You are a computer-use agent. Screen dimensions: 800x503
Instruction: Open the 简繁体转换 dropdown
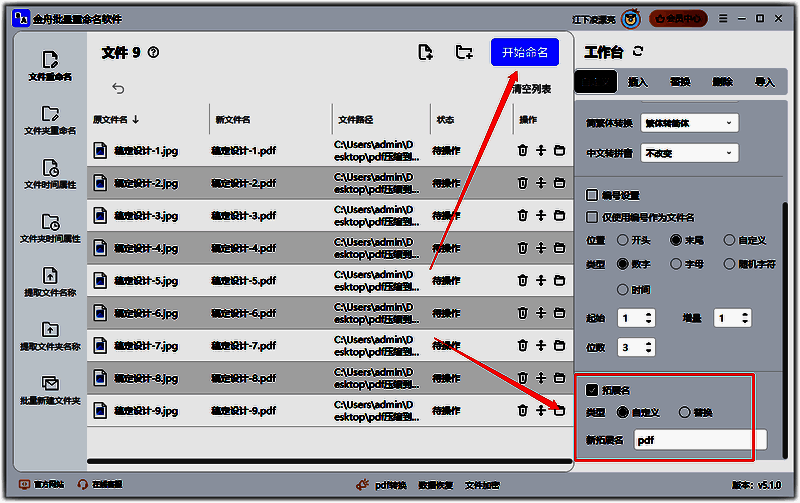tap(688, 123)
